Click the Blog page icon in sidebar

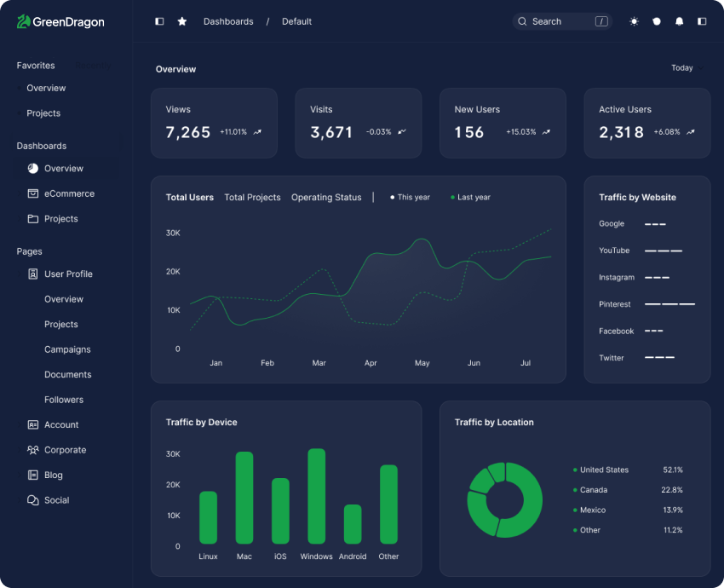point(33,475)
